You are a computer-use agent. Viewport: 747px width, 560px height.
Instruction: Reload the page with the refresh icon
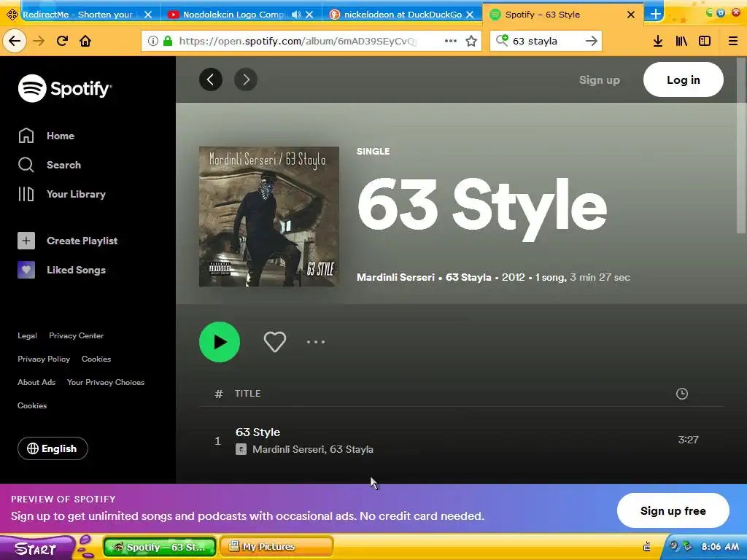pos(62,41)
